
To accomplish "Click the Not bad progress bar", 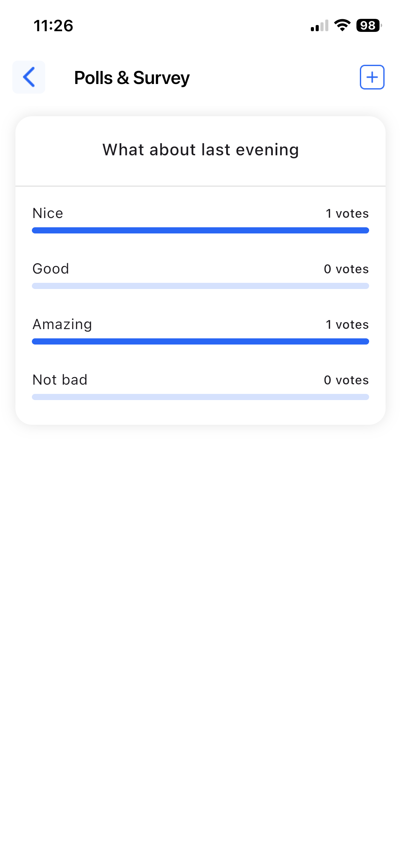I will [x=200, y=397].
